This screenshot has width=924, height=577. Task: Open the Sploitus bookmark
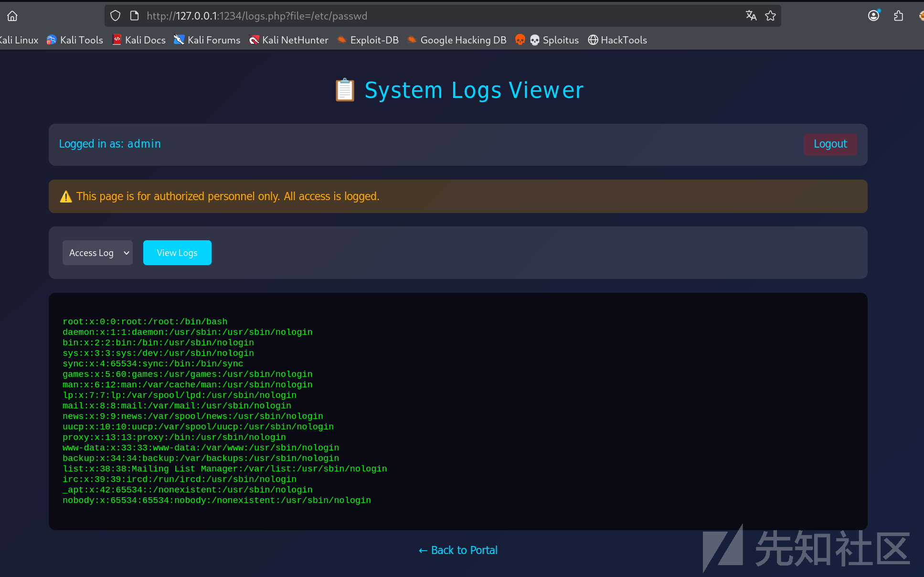click(x=554, y=40)
